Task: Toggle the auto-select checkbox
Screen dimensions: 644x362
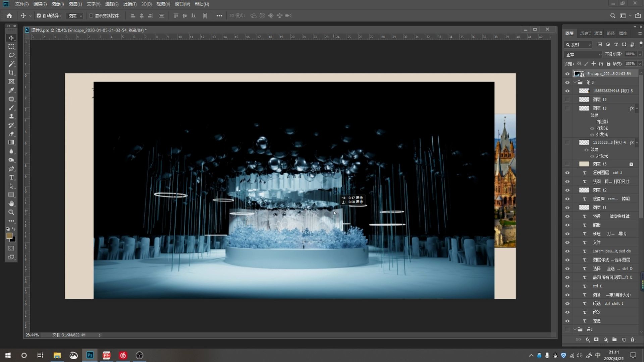Action: pyautogui.click(x=39, y=16)
